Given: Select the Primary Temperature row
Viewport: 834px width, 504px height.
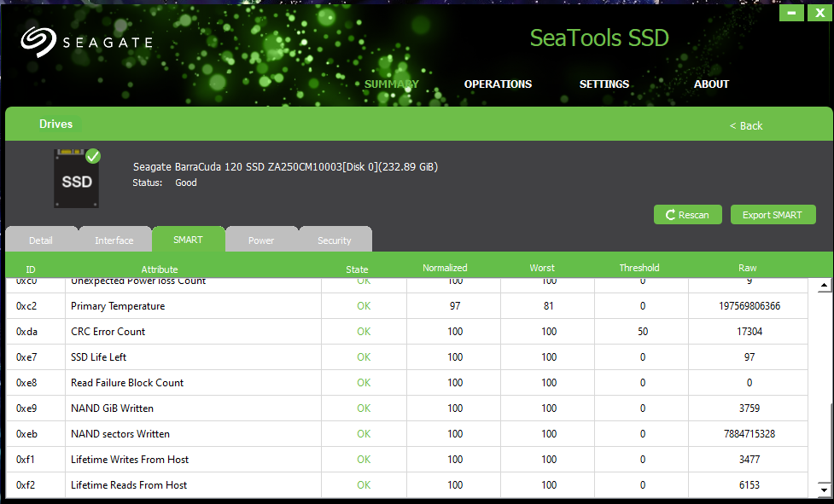Looking at the screenshot, I should click(407, 306).
